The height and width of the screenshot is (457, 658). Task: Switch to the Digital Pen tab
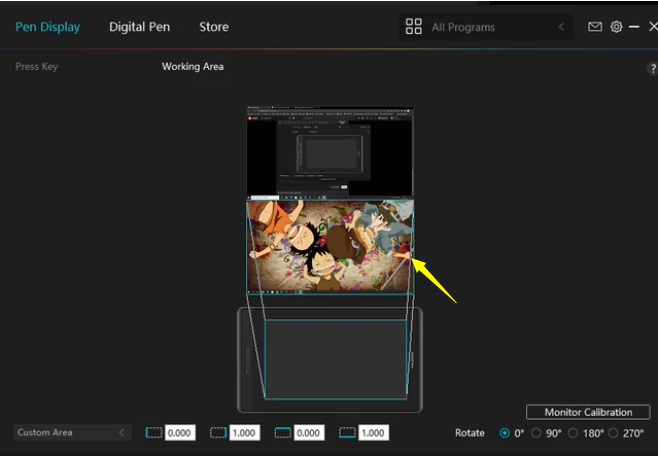coord(139,27)
